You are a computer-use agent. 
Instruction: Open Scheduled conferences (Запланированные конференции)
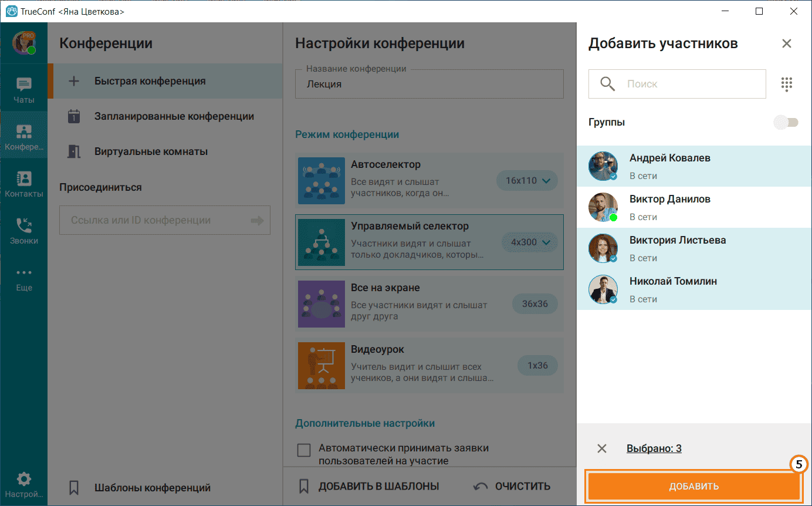[x=165, y=116]
